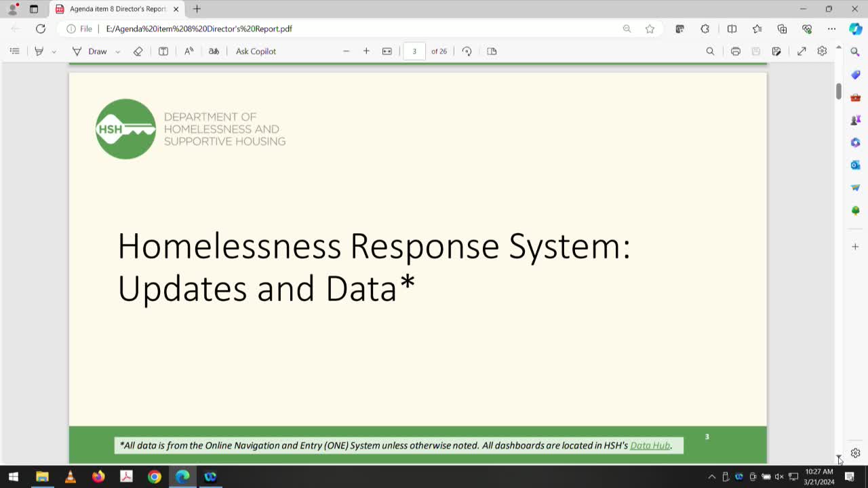This screenshot has height=488, width=868.
Task: Open Microsoft 365 in sidebar
Action: 855,142
